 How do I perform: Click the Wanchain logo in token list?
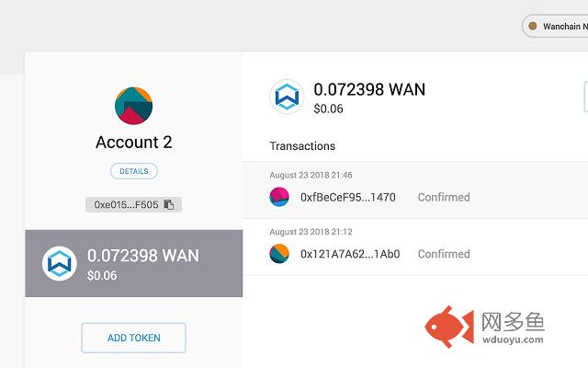59,263
